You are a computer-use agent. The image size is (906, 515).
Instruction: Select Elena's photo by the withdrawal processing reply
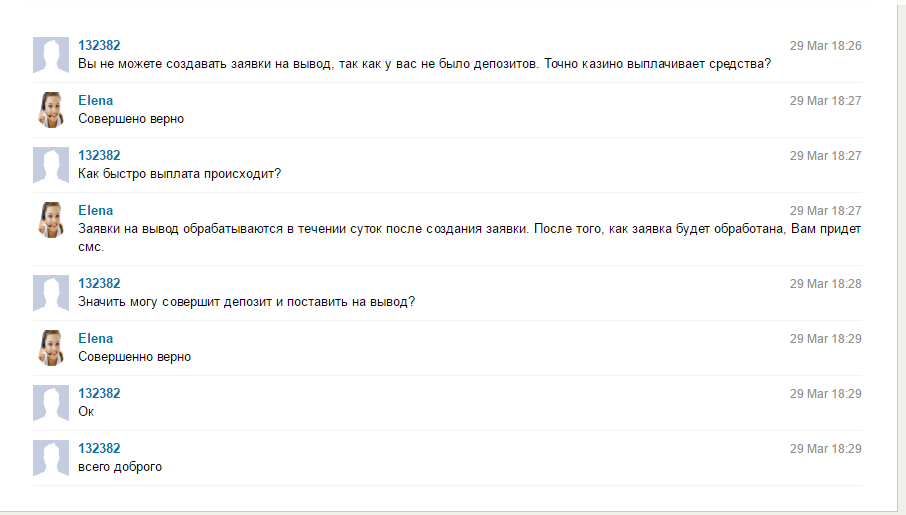coord(51,220)
